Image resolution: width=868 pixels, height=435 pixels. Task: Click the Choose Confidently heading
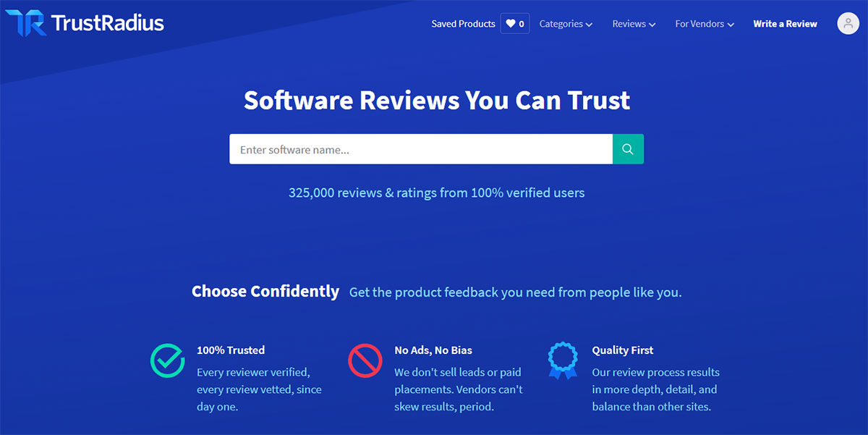click(265, 291)
